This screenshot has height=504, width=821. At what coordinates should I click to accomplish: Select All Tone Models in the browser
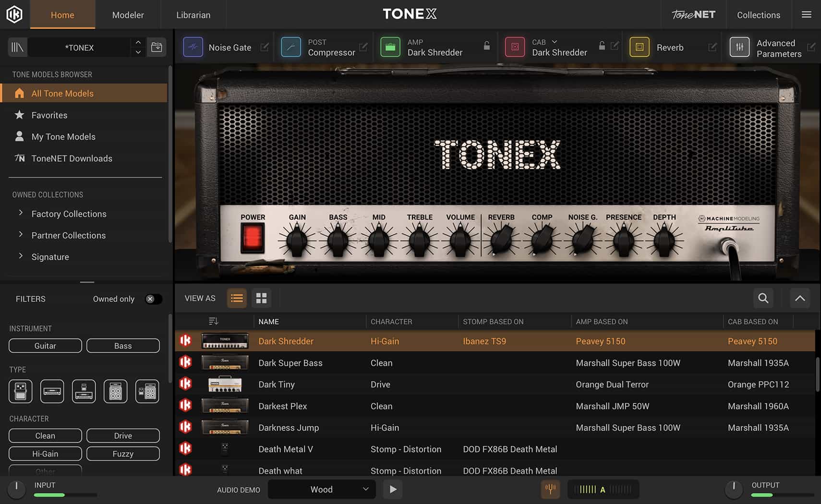[x=84, y=93]
